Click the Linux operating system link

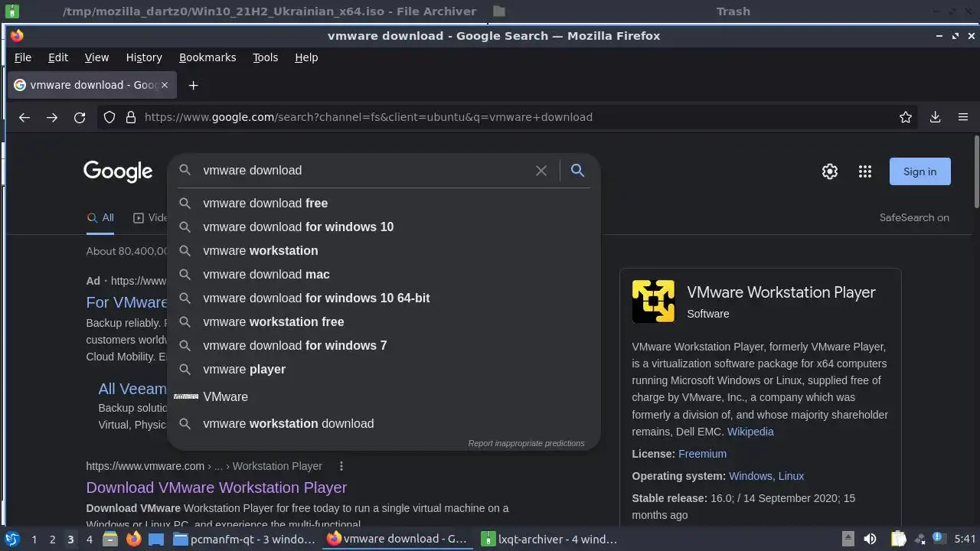point(791,476)
